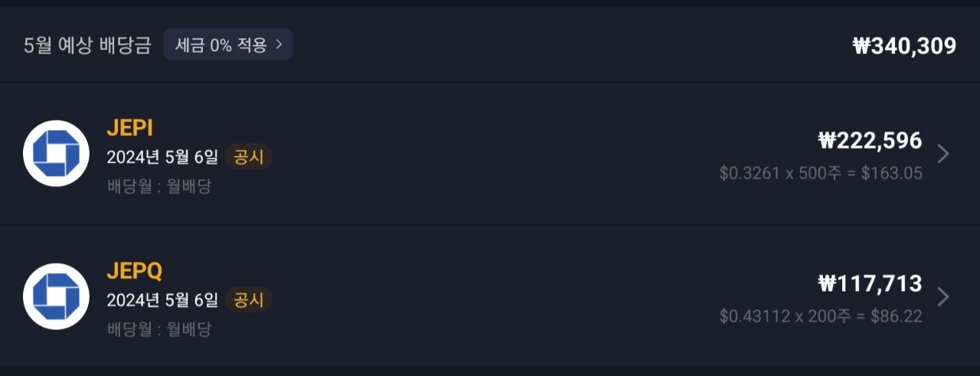Open the JEPQ row chevron arrow

tap(943, 297)
